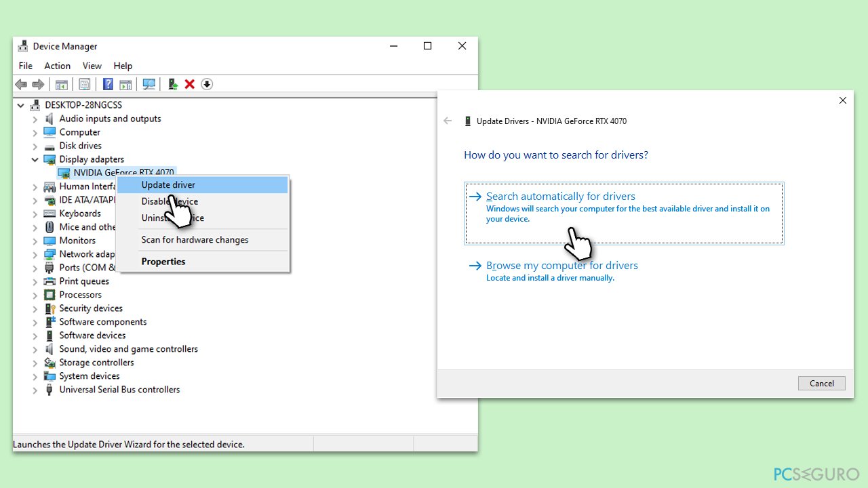Viewport: 868px width, 488px height.
Task: Choose Uninstall device in context menu
Action: (x=203, y=218)
